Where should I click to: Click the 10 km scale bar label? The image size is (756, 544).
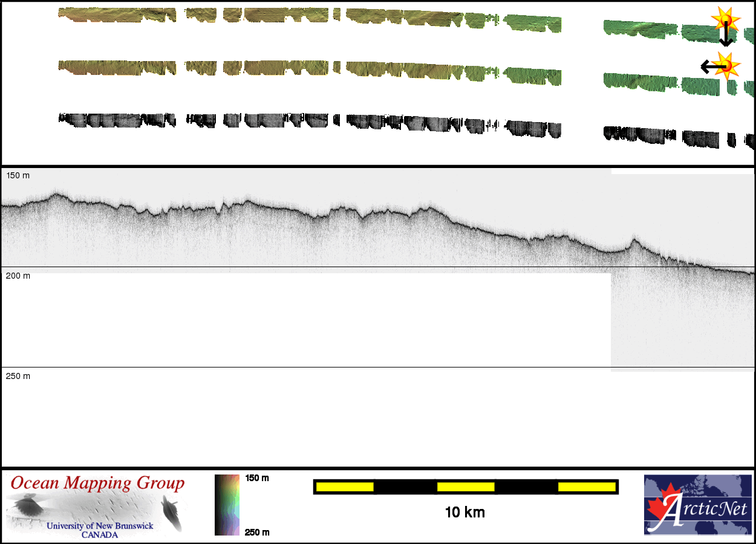[x=464, y=513]
